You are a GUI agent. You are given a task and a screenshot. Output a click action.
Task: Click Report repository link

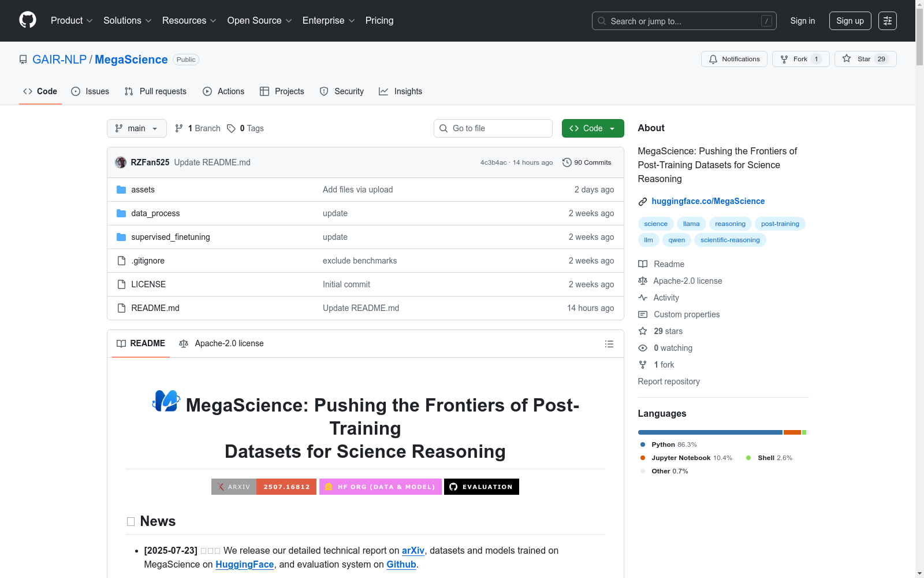point(669,381)
